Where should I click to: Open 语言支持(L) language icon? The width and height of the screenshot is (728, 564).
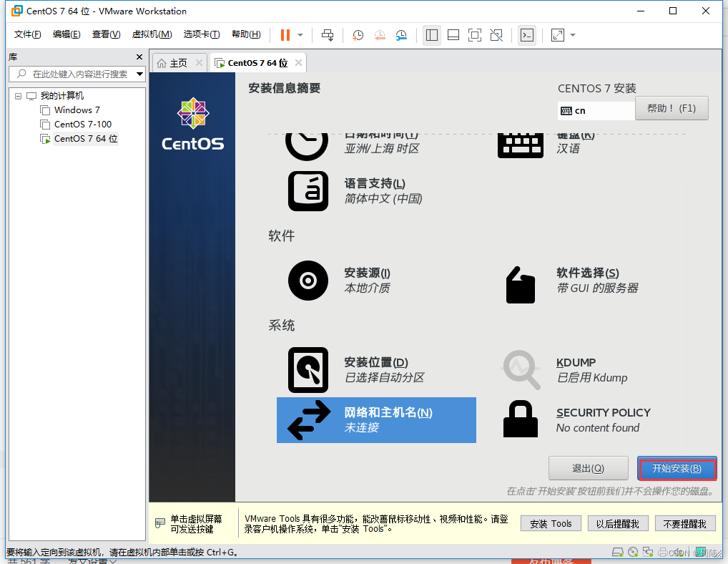308,191
